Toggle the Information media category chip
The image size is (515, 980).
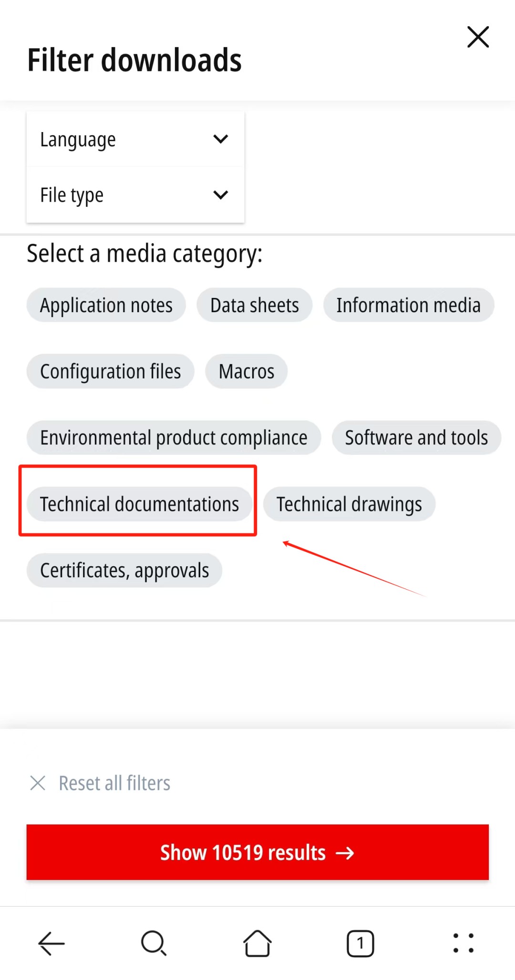409,305
